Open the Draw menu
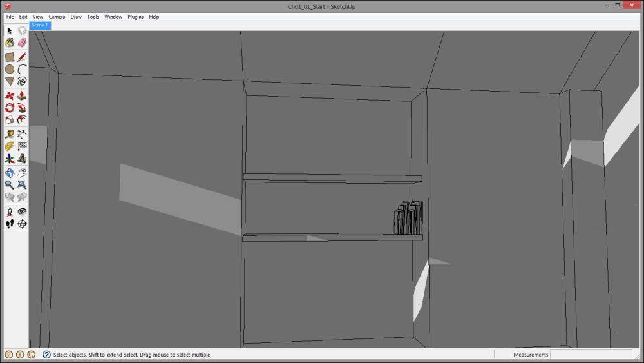 point(76,17)
